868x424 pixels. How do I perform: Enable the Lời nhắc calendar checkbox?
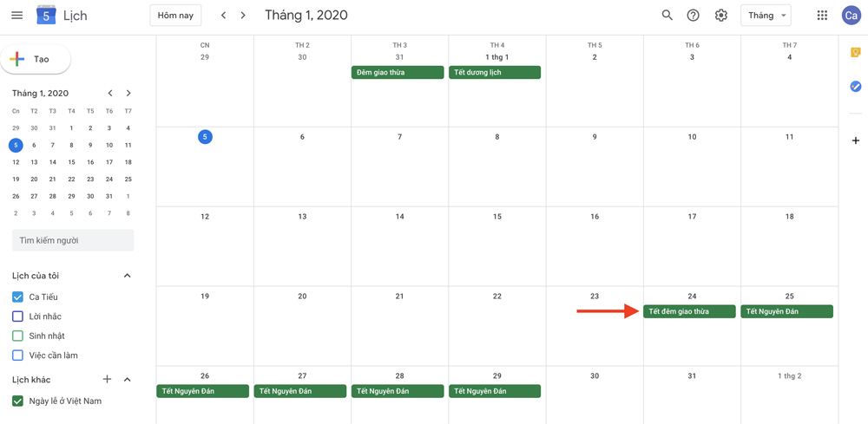17,316
